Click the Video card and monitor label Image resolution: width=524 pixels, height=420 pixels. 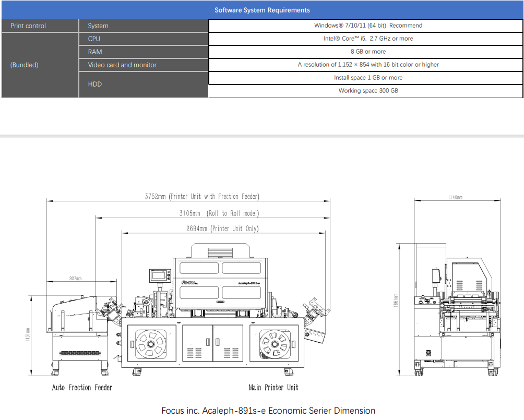point(122,65)
